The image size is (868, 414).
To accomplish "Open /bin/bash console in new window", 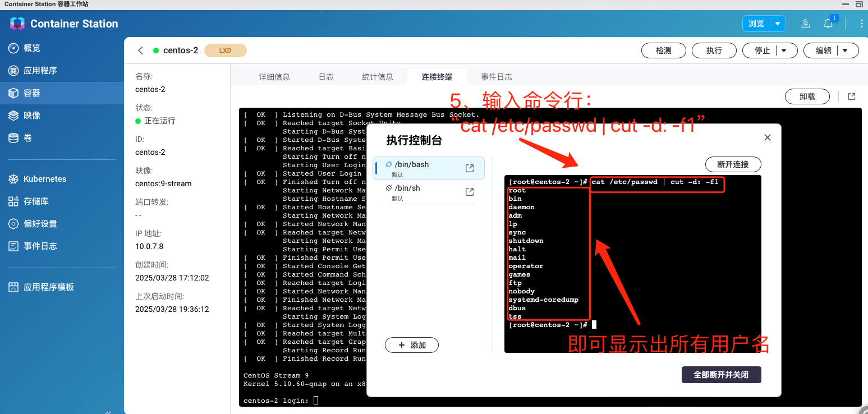I will pos(470,168).
